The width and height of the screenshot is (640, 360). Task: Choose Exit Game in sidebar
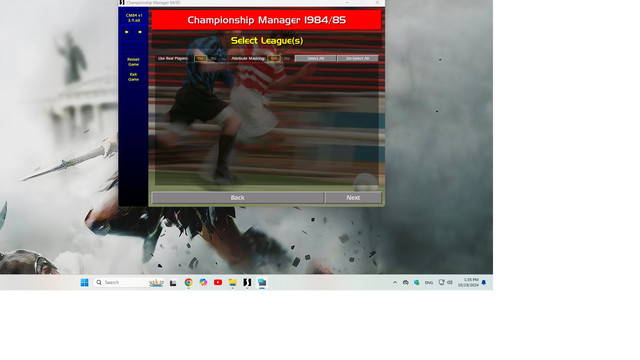(133, 77)
